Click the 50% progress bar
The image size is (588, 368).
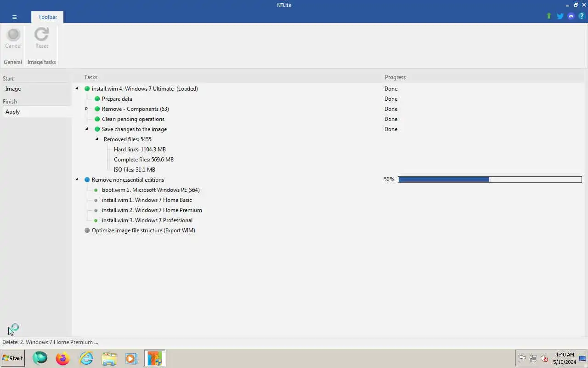pos(490,179)
